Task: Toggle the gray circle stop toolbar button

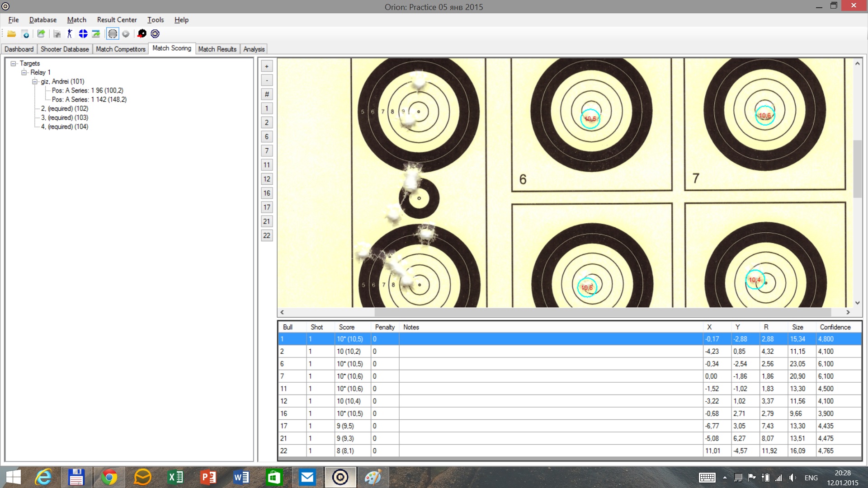Action: pos(113,34)
